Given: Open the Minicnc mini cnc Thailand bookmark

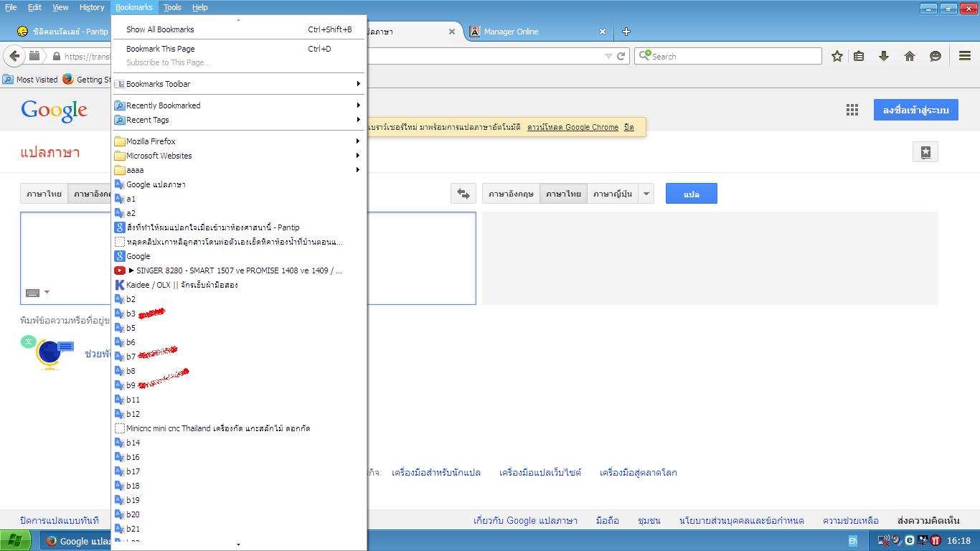Looking at the screenshot, I should (x=240, y=428).
